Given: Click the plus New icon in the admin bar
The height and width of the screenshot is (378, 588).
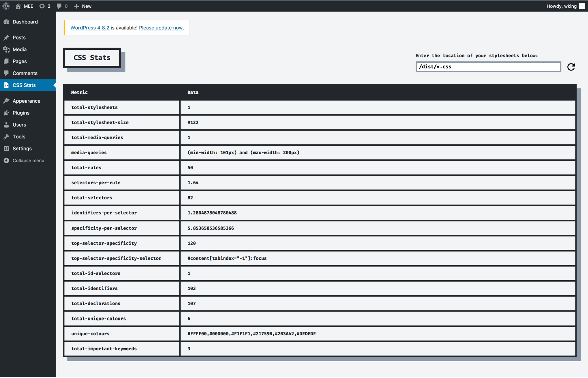Looking at the screenshot, I should pos(77,6).
